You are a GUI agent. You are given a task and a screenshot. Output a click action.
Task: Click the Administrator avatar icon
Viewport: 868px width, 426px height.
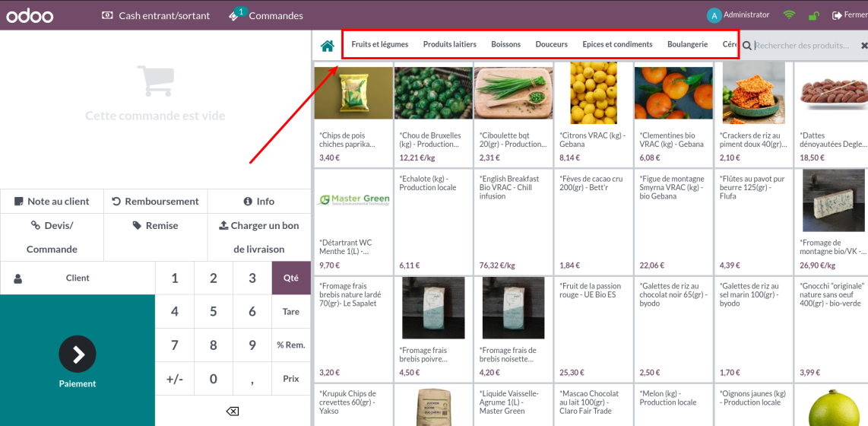pyautogui.click(x=714, y=15)
